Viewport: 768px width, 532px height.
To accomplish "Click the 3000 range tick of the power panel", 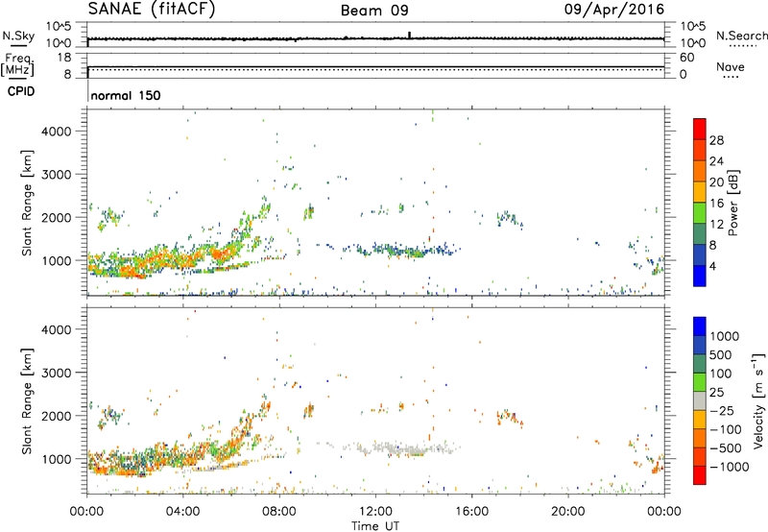I will pyautogui.click(x=57, y=175).
